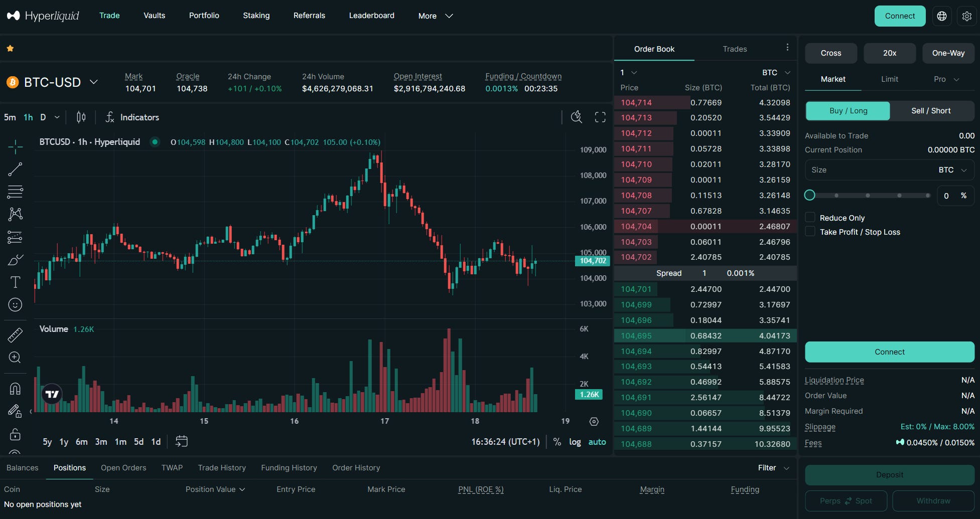Click the midpoint dot on the size slider

click(x=868, y=196)
